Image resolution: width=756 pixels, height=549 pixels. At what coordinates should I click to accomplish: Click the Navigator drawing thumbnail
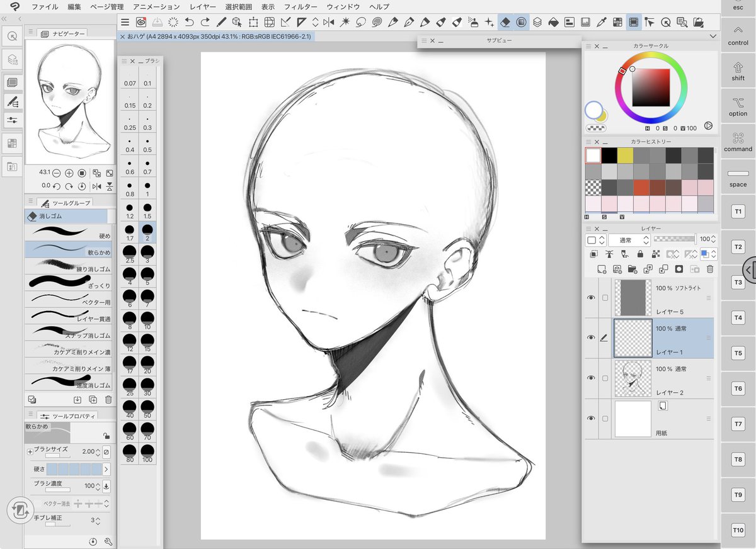click(x=70, y=103)
